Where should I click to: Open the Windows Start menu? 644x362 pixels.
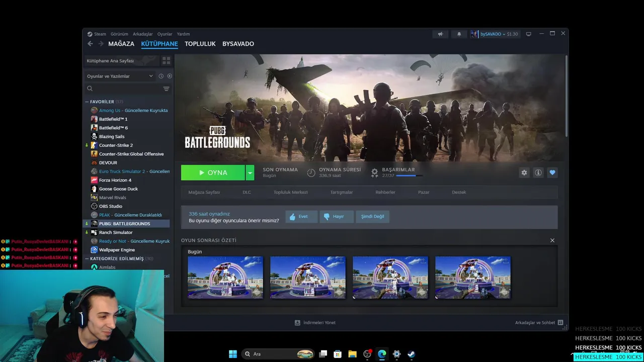(233, 354)
